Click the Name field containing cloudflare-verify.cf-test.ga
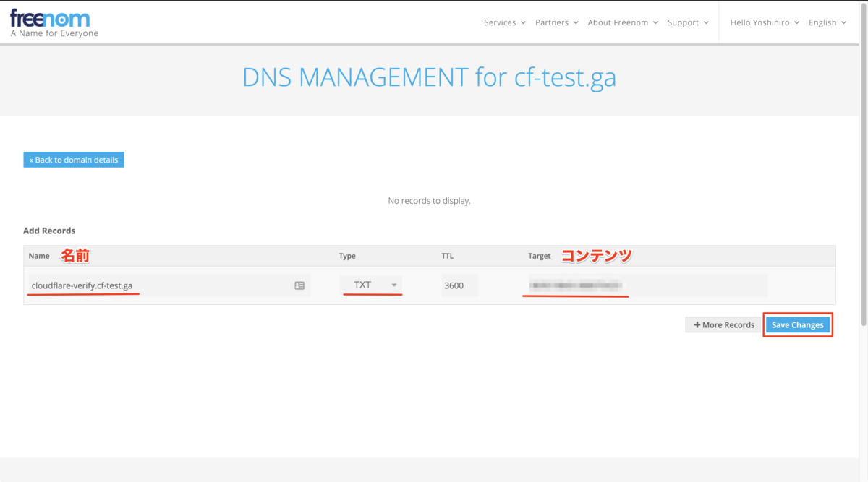 tap(169, 285)
